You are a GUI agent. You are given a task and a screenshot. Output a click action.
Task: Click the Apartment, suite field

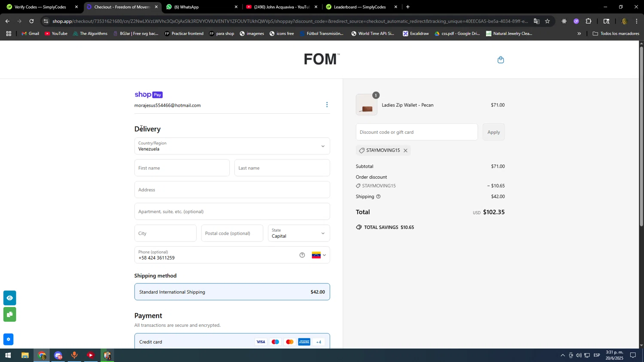[x=232, y=211]
